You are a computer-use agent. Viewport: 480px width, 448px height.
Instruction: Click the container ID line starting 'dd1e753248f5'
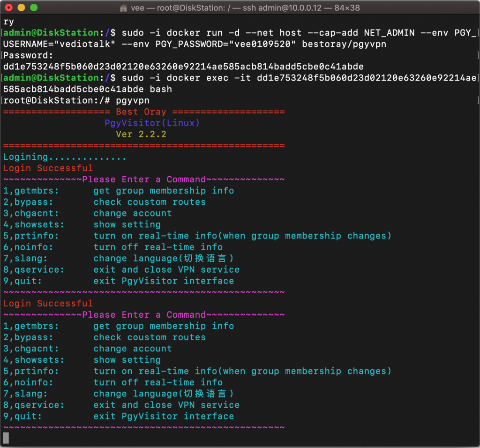[x=183, y=67]
